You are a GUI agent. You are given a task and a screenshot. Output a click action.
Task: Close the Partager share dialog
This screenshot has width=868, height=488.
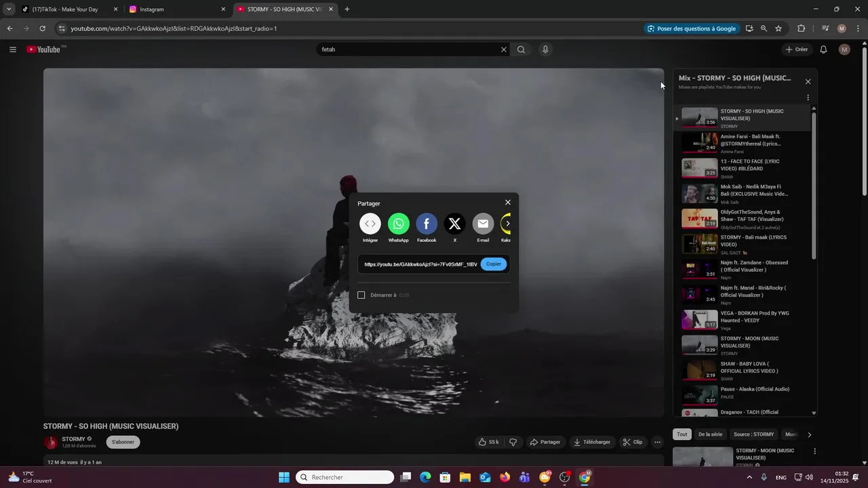[x=508, y=203]
